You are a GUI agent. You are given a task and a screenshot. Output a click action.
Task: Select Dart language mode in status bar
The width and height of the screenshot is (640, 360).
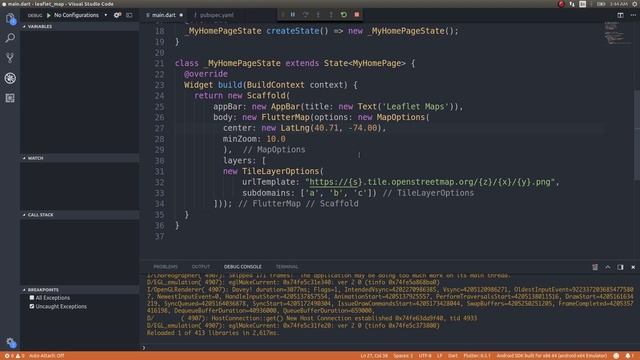coord(453,356)
